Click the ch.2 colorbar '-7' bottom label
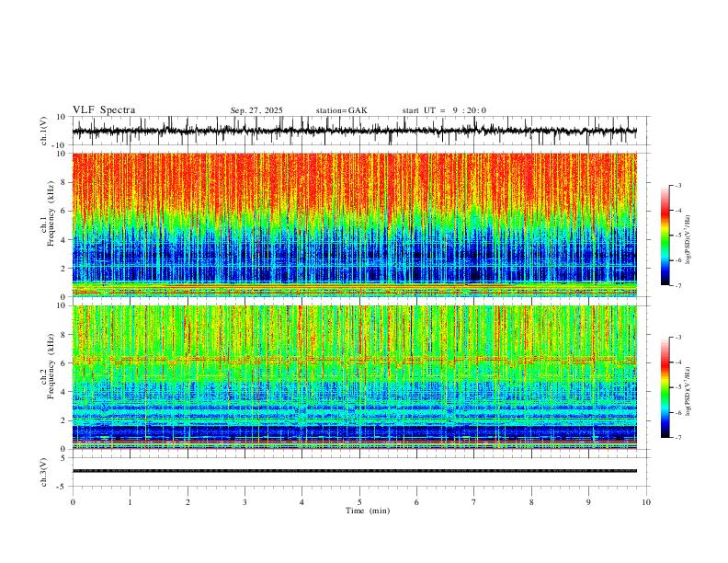The height and width of the screenshot is (563, 728). 677,437
